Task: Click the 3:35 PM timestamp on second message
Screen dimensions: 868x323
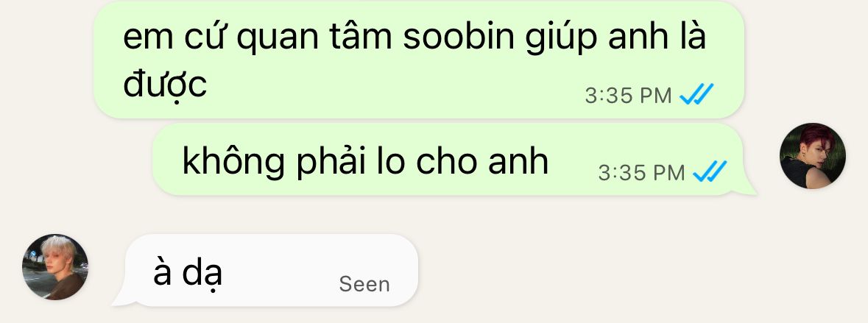Action: pos(641,173)
